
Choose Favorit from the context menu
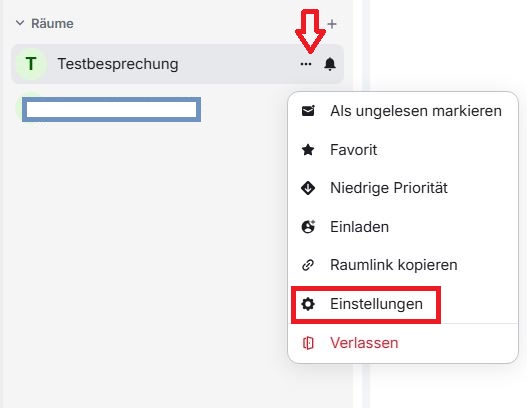point(403,150)
